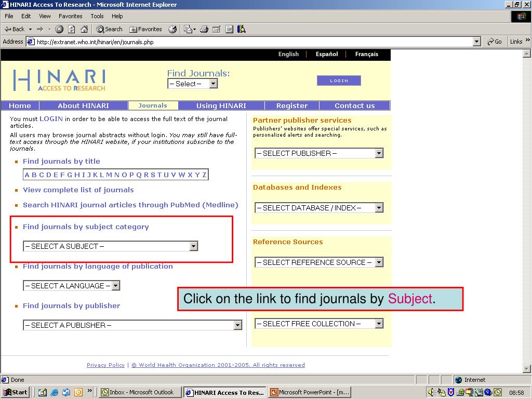This screenshot has width=532, height=399.
Task: Expand the SELECT PUBLISHER partner dropdown
Action: pyautogui.click(x=319, y=153)
